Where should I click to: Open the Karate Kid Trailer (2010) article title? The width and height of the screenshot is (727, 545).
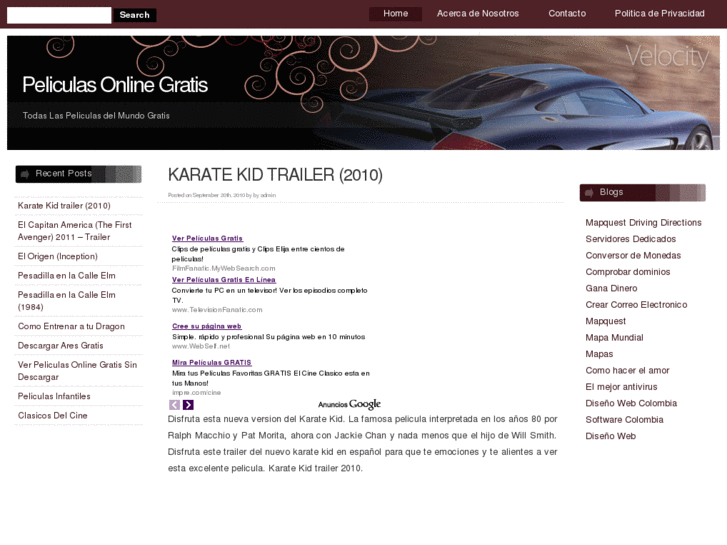[275, 175]
